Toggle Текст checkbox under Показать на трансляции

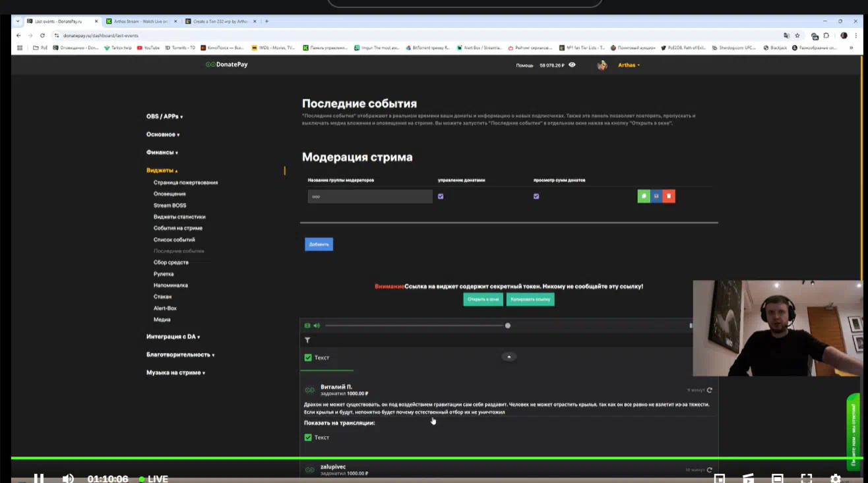pyautogui.click(x=308, y=438)
